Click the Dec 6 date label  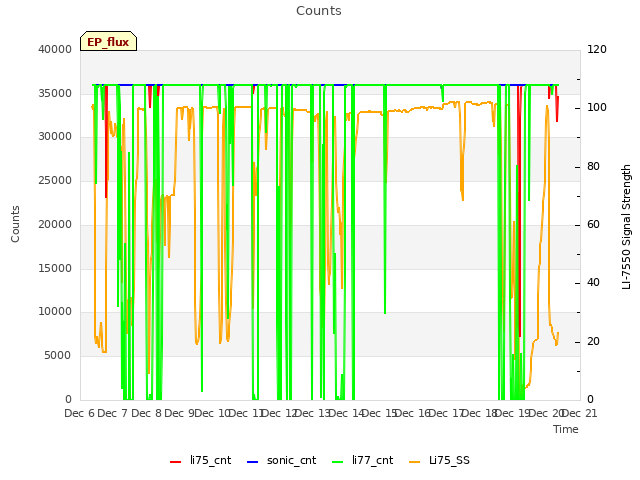79,413
